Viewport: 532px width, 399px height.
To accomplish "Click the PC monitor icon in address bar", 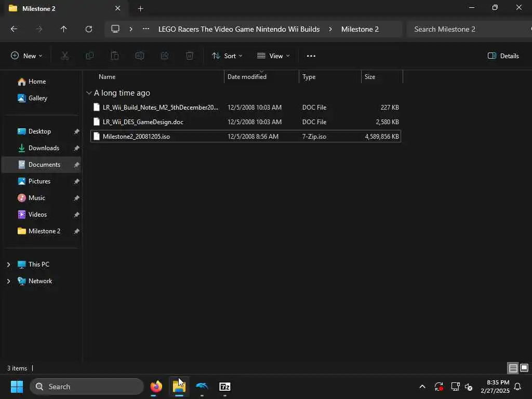I will (115, 29).
